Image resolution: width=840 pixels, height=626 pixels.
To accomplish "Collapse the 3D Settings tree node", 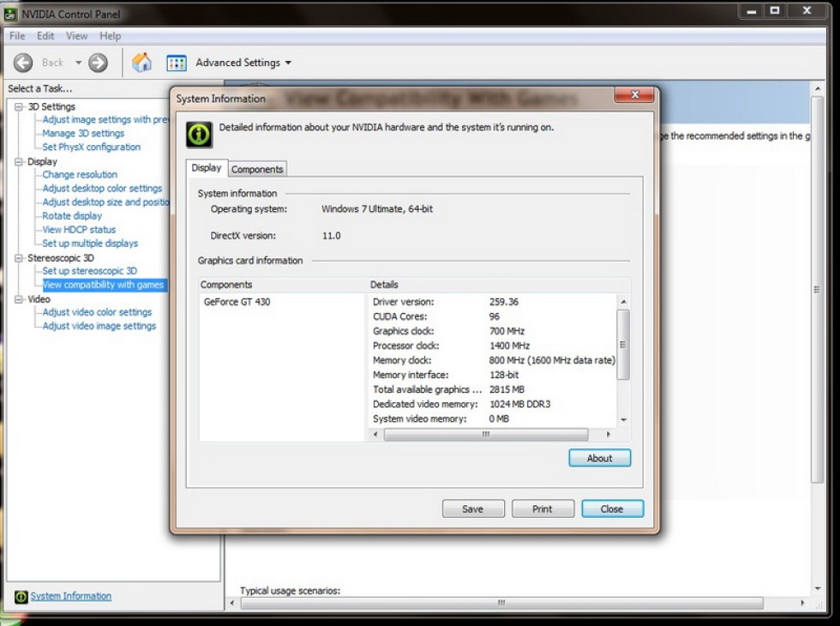I will point(20,106).
